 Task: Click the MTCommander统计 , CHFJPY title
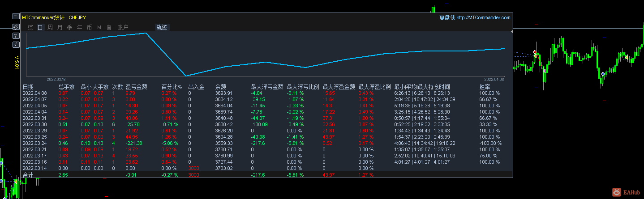point(54,17)
